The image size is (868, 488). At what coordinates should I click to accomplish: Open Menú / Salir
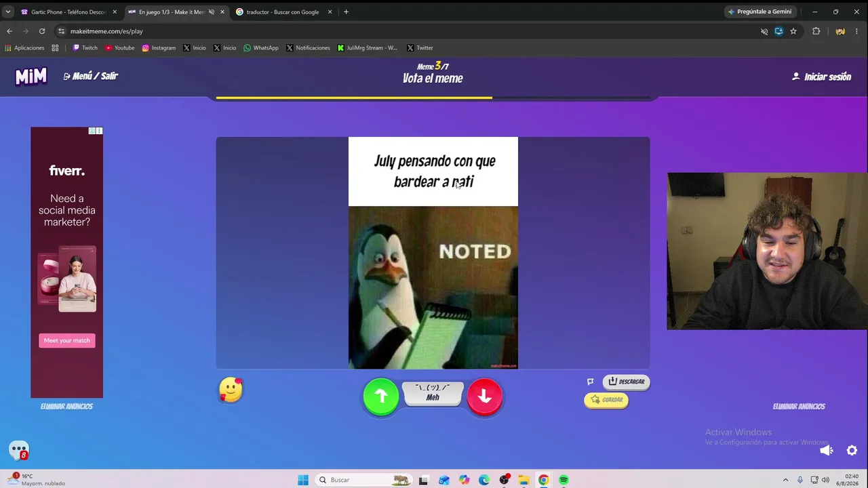(x=91, y=77)
